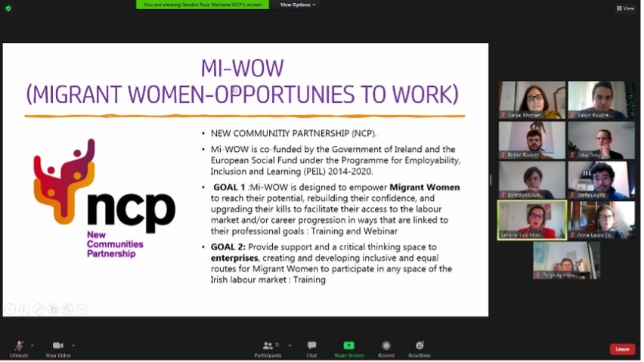Open the Chat panel

click(x=311, y=349)
